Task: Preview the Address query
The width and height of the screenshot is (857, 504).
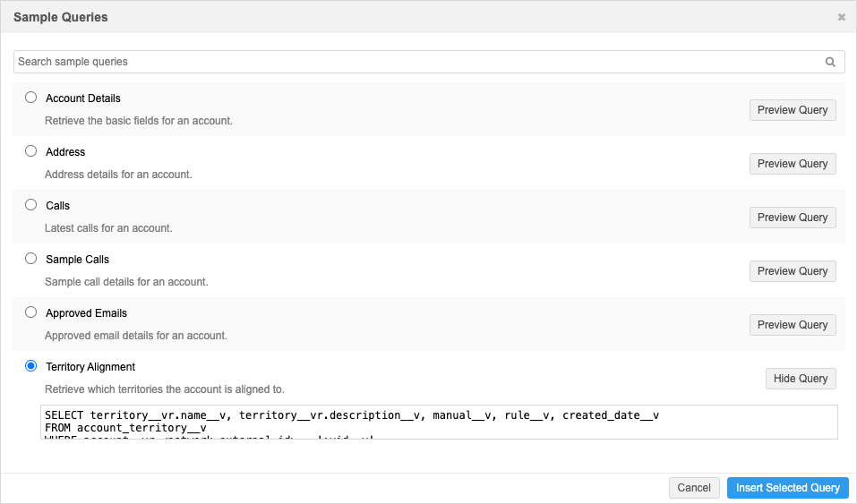Action: (x=793, y=164)
